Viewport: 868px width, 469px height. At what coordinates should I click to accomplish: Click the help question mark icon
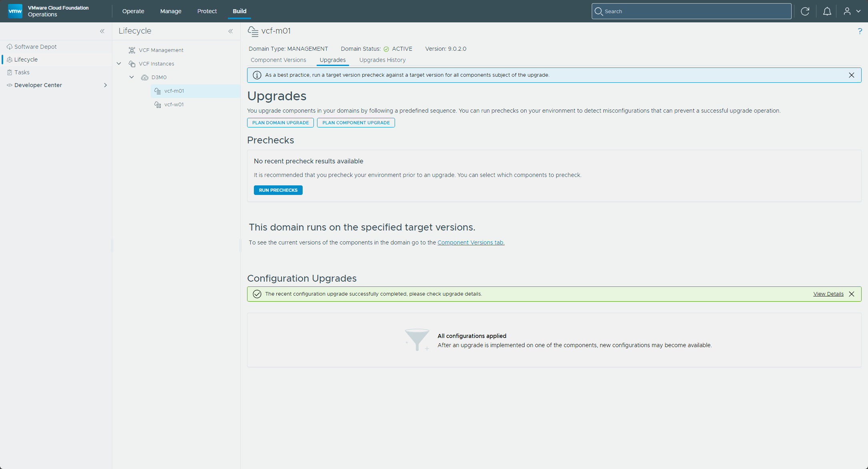(860, 31)
